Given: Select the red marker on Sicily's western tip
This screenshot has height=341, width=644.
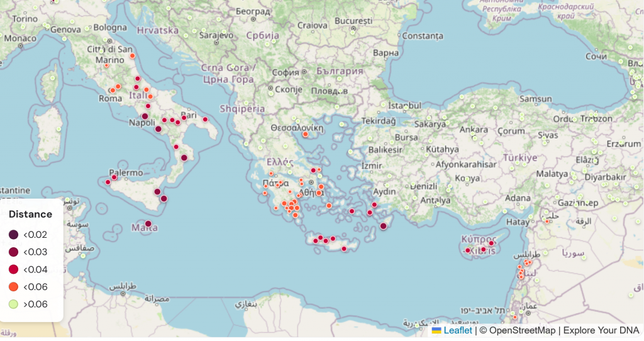Looking at the screenshot, I should [x=108, y=182].
